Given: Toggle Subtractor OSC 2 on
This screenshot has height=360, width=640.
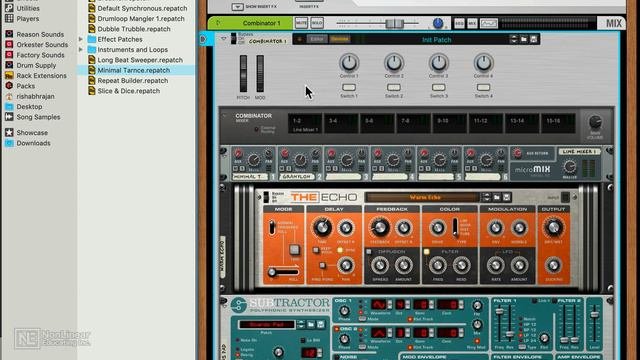Looking at the screenshot, I should 337,329.
